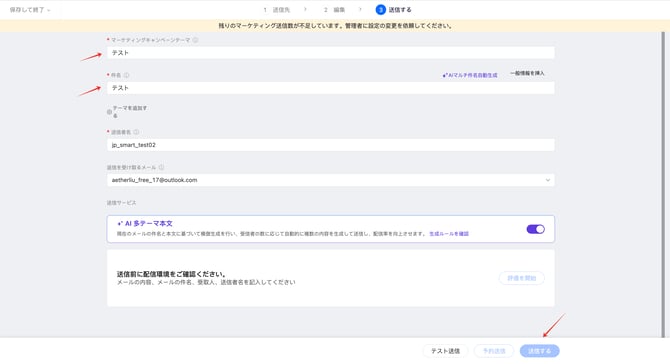Click sender name field jp_smart_test02
Image resolution: width=670 pixels, height=364 pixels.
point(330,145)
